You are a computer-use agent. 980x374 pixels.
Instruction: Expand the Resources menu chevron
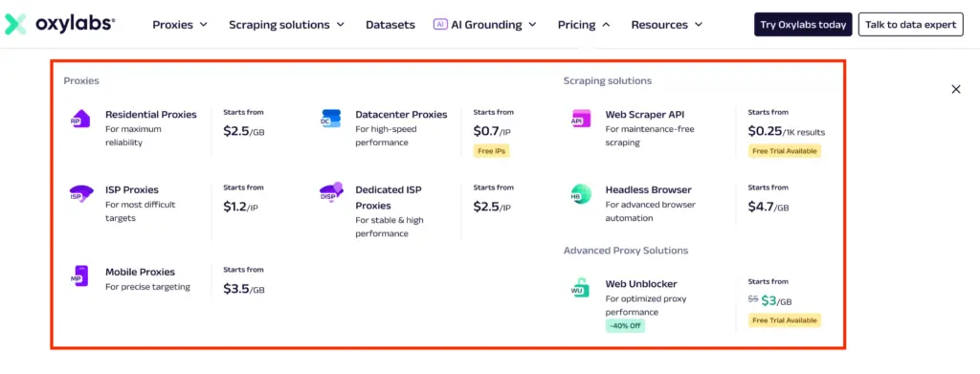point(698,25)
